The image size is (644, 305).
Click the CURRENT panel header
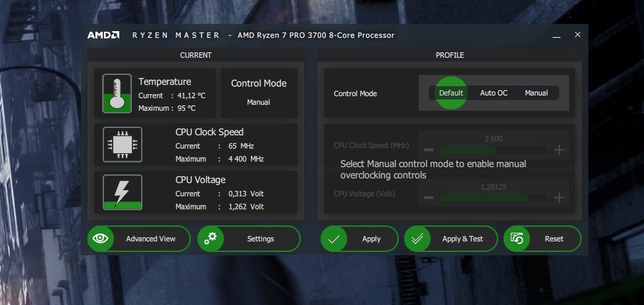point(195,54)
